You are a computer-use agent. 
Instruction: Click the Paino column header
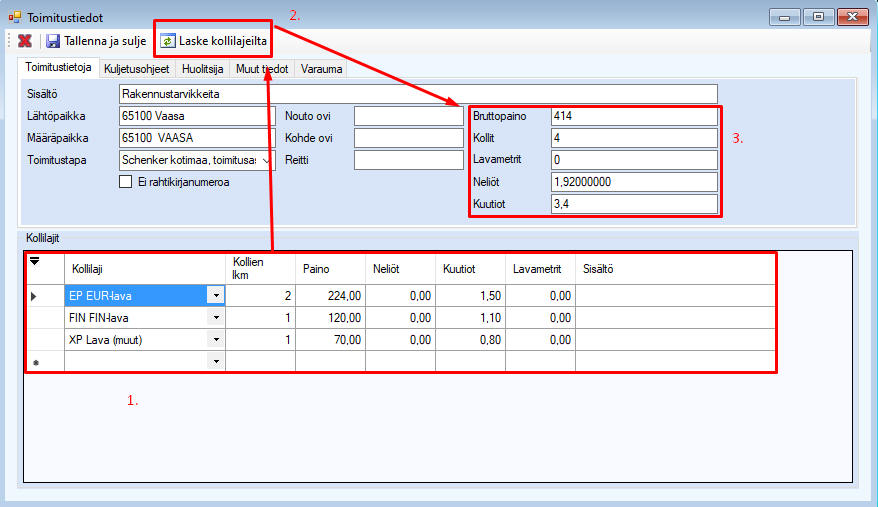[x=330, y=268]
